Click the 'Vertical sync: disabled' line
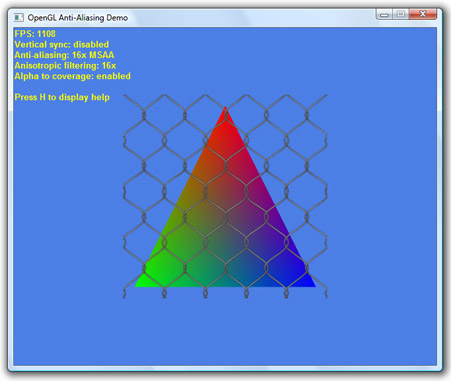451x381 pixels. click(x=62, y=44)
